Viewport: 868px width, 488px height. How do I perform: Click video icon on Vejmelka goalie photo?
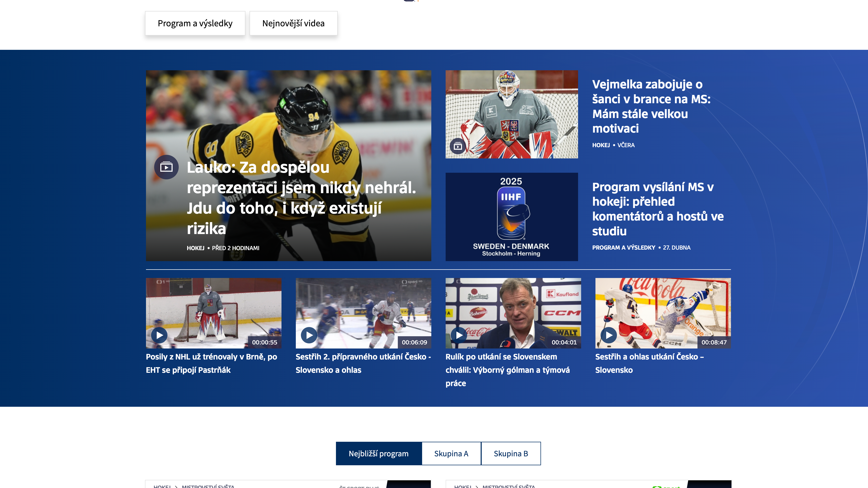(x=458, y=146)
